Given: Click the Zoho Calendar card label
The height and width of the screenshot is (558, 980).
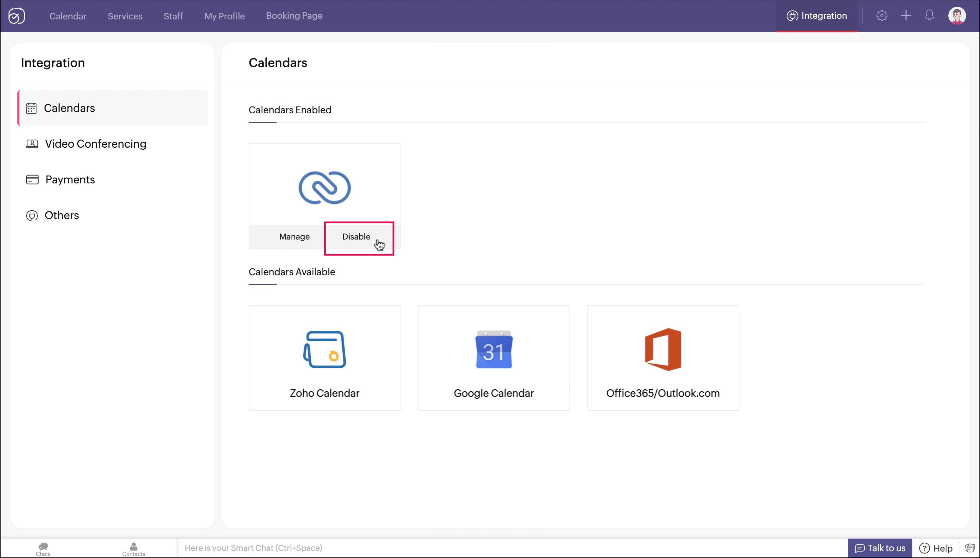Looking at the screenshot, I should click(x=325, y=393).
